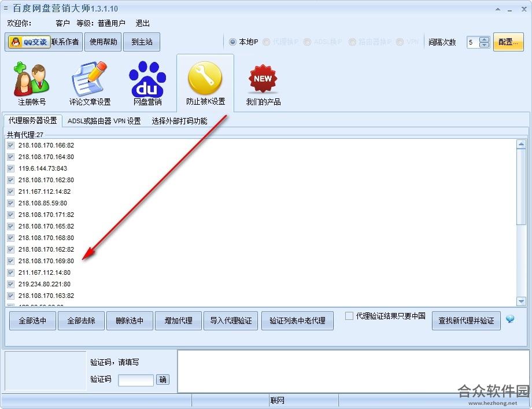Select the 本地IP radio button
Viewport: 532px width, 409px height.
click(232, 42)
